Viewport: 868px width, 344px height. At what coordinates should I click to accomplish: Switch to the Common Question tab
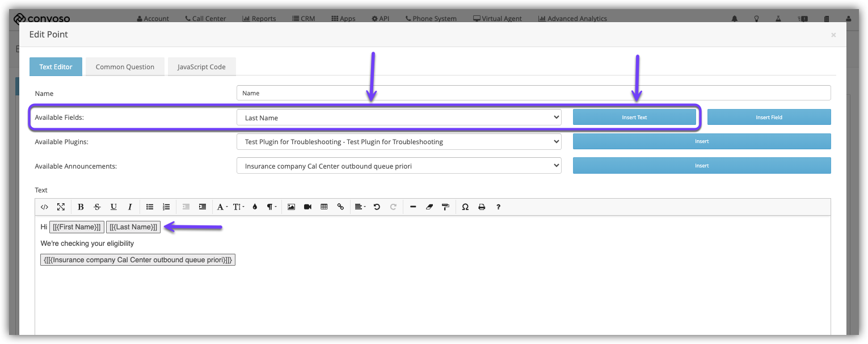point(125,67)
